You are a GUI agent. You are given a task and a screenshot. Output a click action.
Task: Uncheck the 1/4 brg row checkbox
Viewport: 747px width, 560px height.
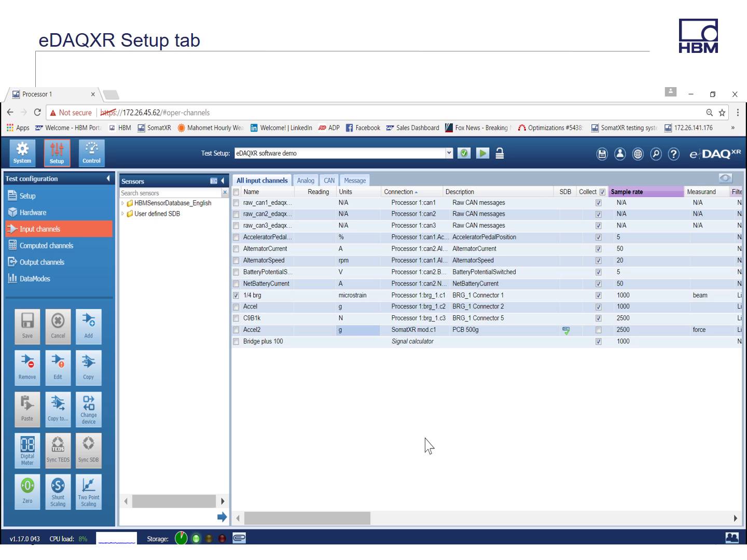(236, 295)
